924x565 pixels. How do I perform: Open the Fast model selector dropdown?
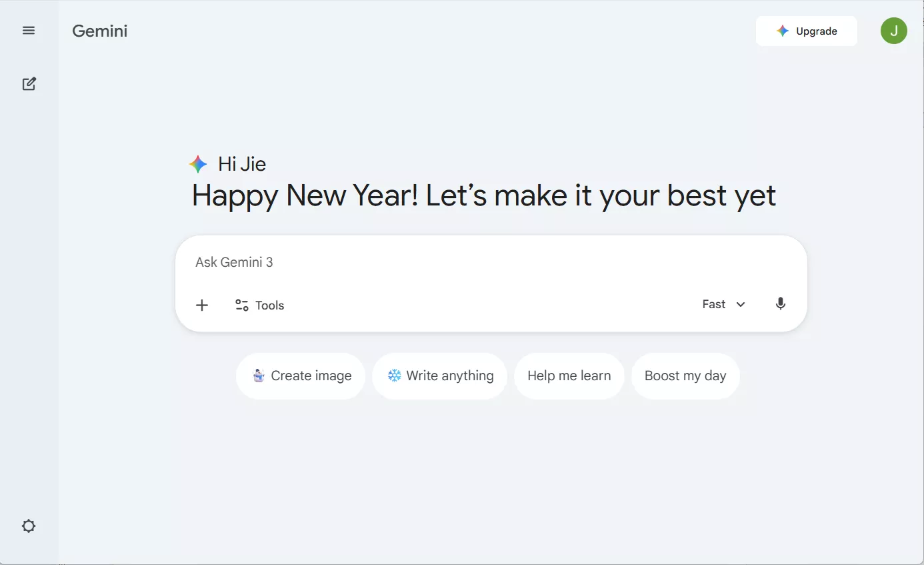tap(714, 304)
